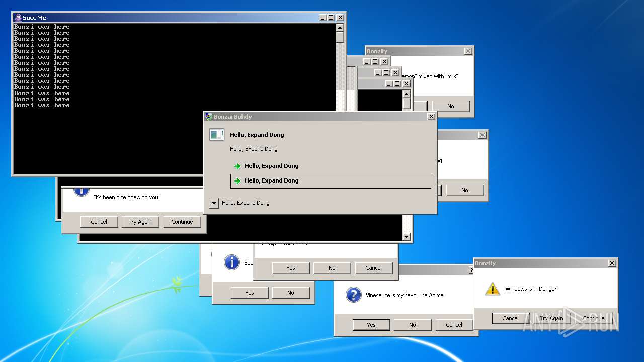Screen dimensions: 644x362
Task: Click the Bonzai Buhdy title bar icon
Action: pos(208,117)
